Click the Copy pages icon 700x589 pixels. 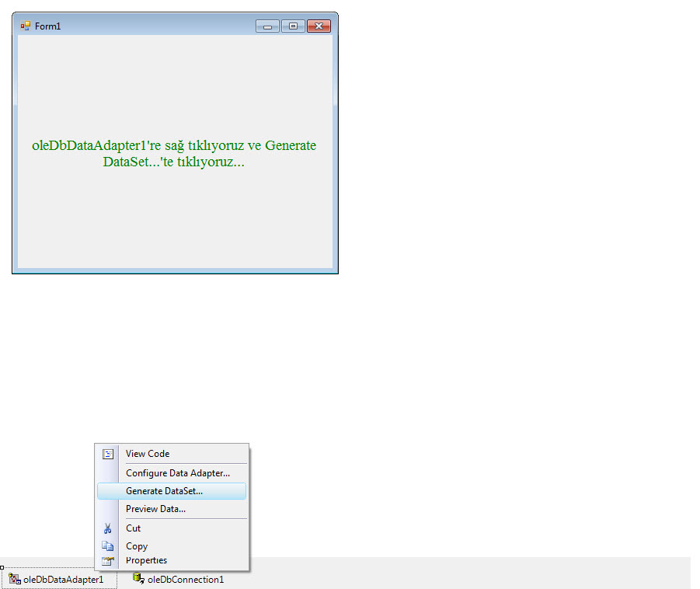pyautogui.click(x=108, y=546)
